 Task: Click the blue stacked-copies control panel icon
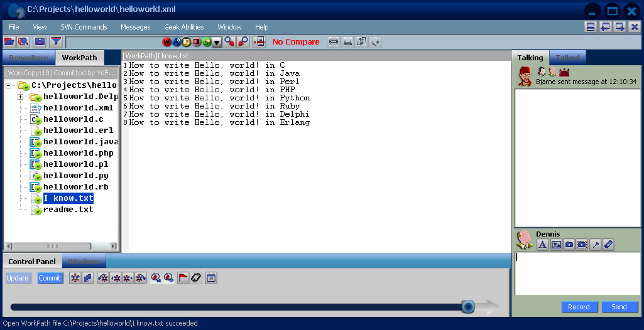88,278
